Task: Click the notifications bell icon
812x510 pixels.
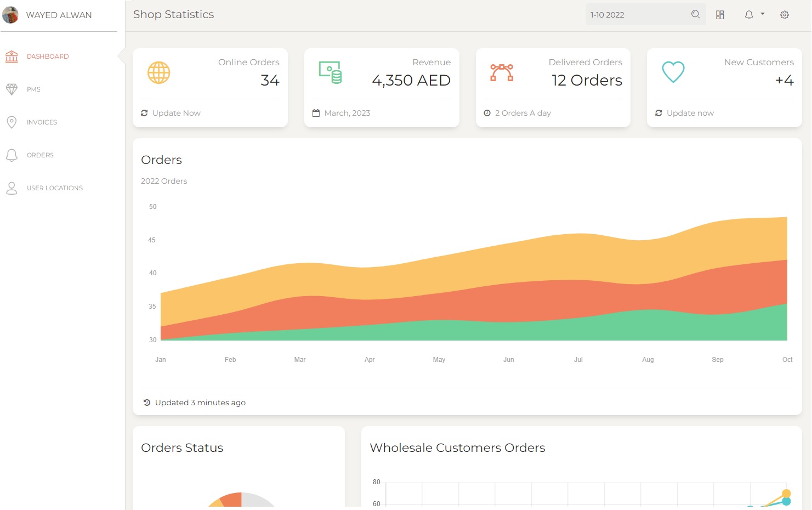Action: point(748,15)
